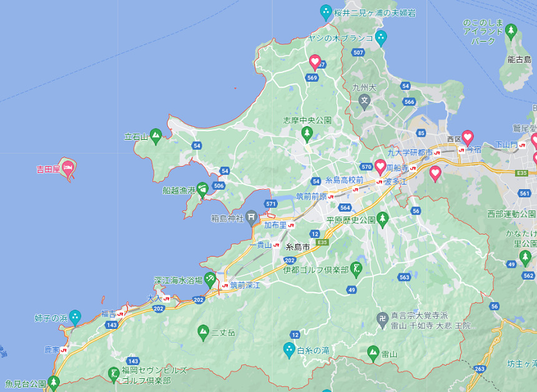Click the route 263 road shield
537x392 pixels.
[480, 369]
